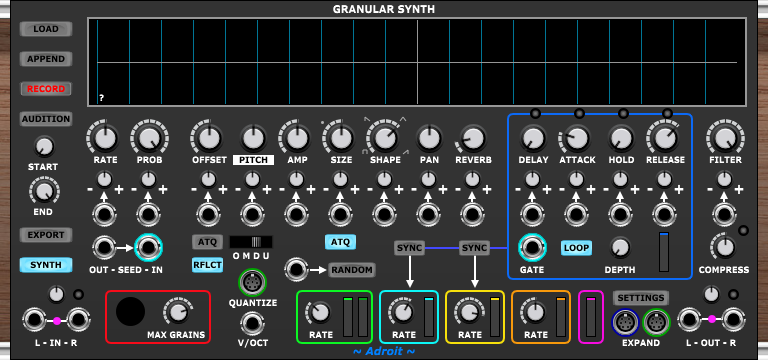Click the FILTER knob
Screen dimensions: 768x360
(x=724, y=138)
